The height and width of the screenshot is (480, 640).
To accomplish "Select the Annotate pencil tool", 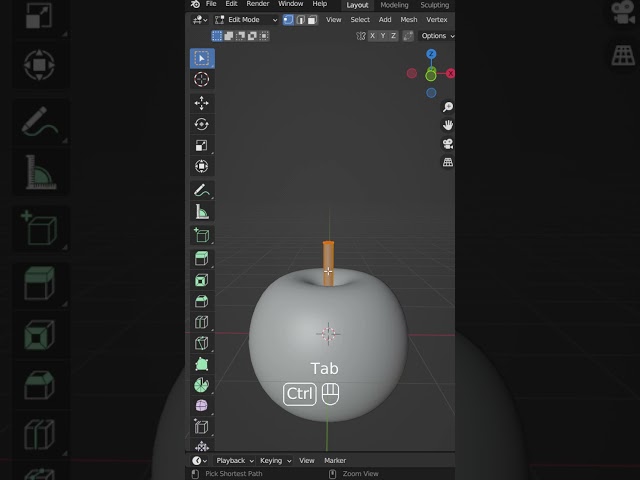I will coord(202,190).
